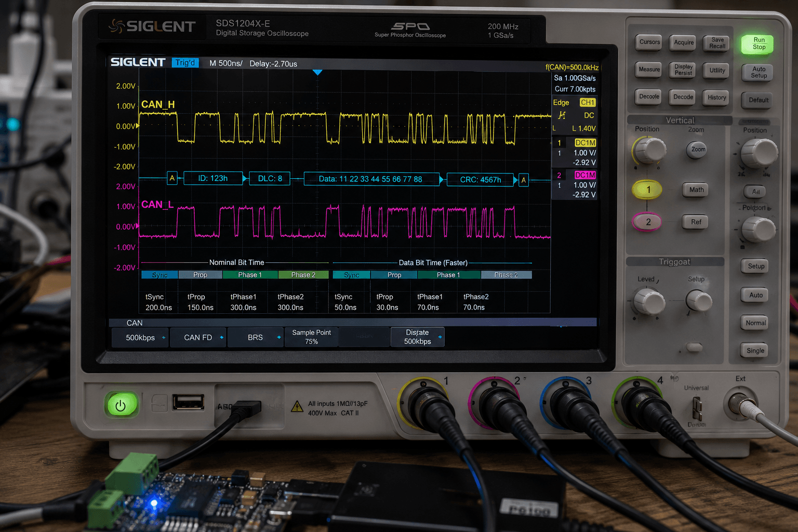Viewport: 798px width, 532px height.
Task: Click the tSync 200.0ns value
Action: (x=158, y=308)
